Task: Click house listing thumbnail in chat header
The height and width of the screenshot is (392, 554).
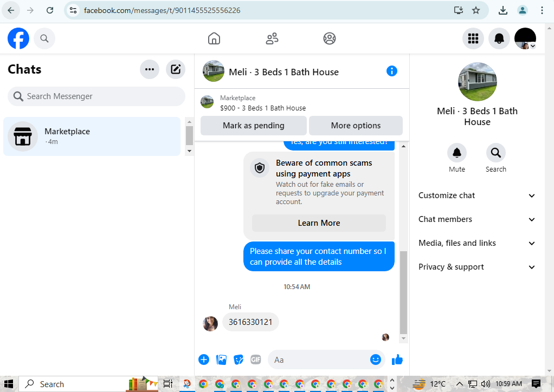Action: 214,71
